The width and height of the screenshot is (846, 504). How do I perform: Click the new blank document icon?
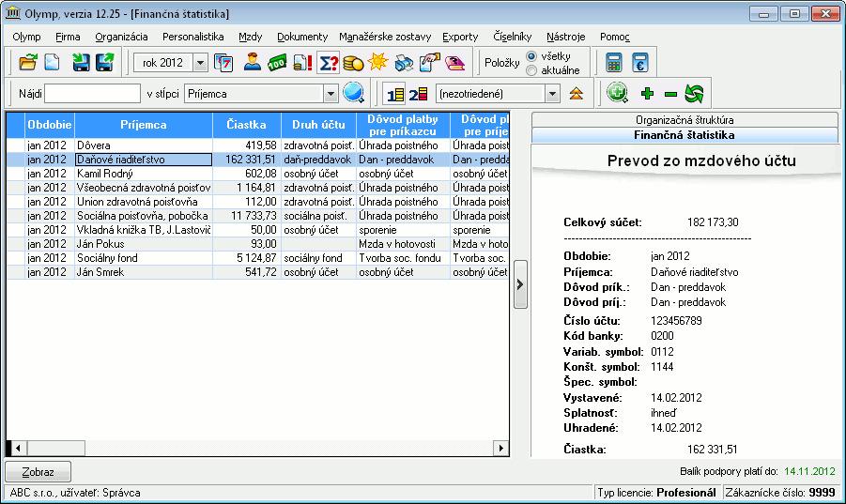point(52,63)
